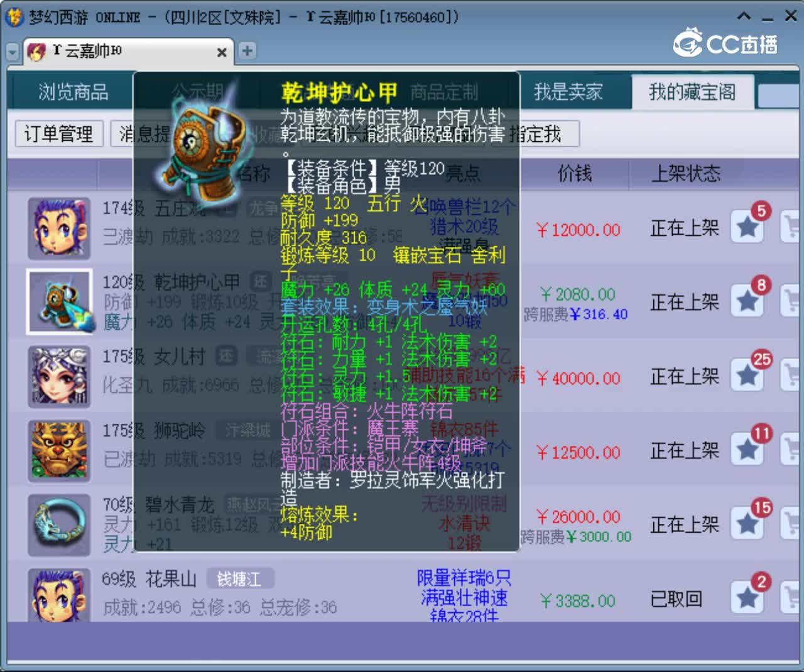The image size is (804, 672).
Task: Click 正在上架 status in 40000.00 row
Action: (x=685, y=376)
